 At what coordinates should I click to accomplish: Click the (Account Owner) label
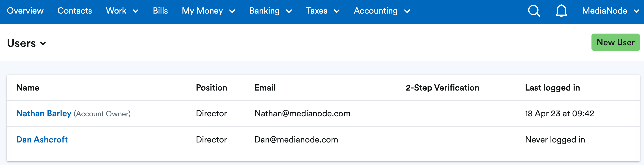pyautogui.click(x=102, y=114)
